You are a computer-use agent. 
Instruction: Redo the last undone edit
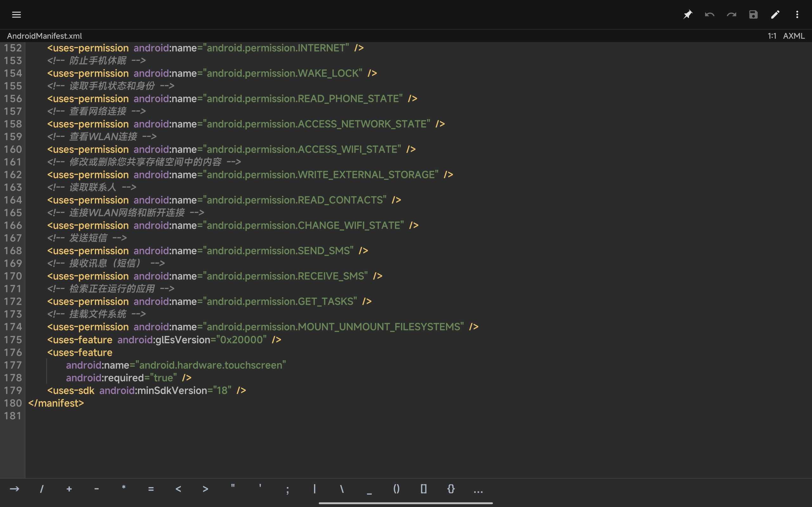tap(731, 15)
